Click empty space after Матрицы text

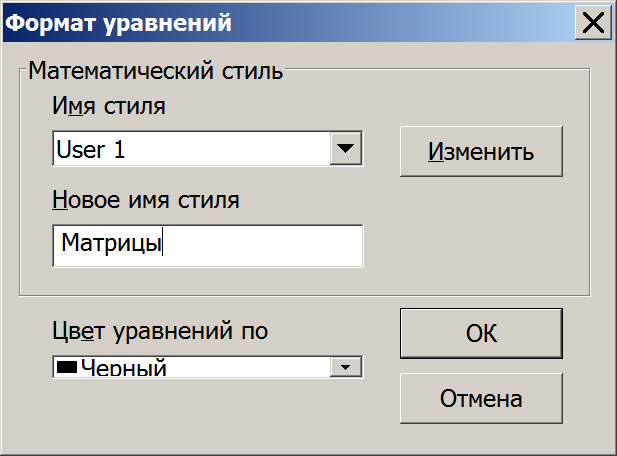click(x=262, y=246)
